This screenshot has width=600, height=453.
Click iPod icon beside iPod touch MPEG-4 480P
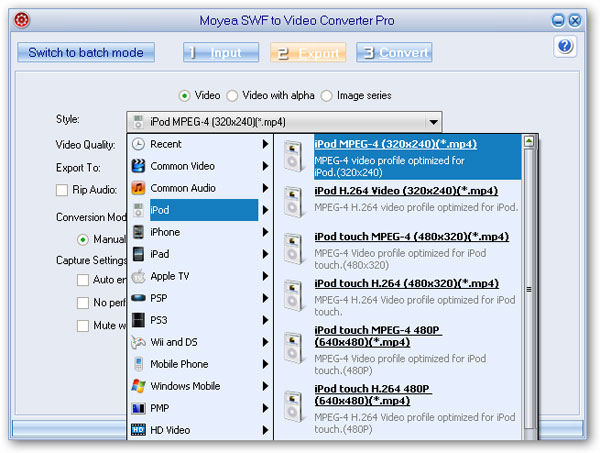pos(293,348)
